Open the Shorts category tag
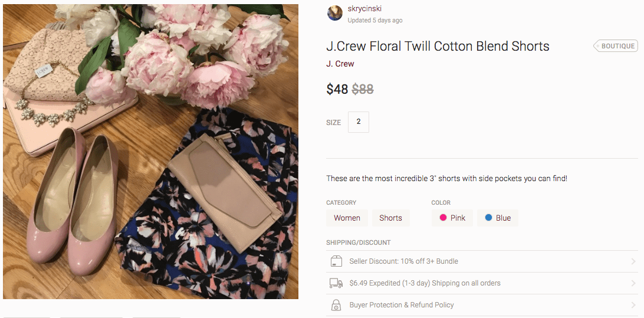The width and height of the screenshot is (644, 318). click(390, 218)
